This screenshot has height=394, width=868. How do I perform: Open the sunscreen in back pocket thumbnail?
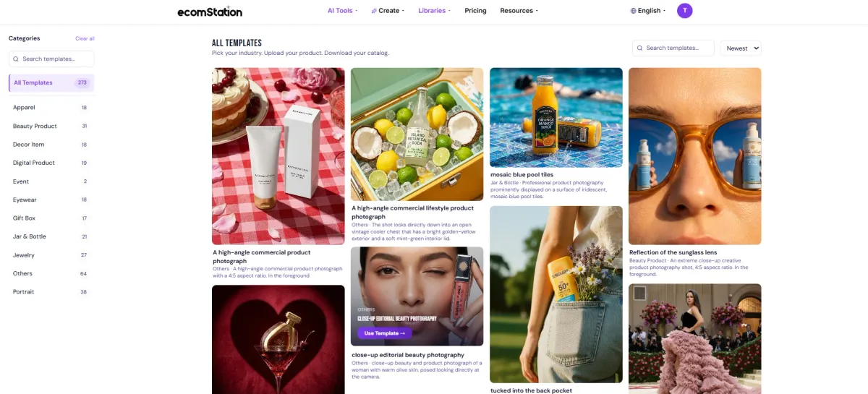556,294
